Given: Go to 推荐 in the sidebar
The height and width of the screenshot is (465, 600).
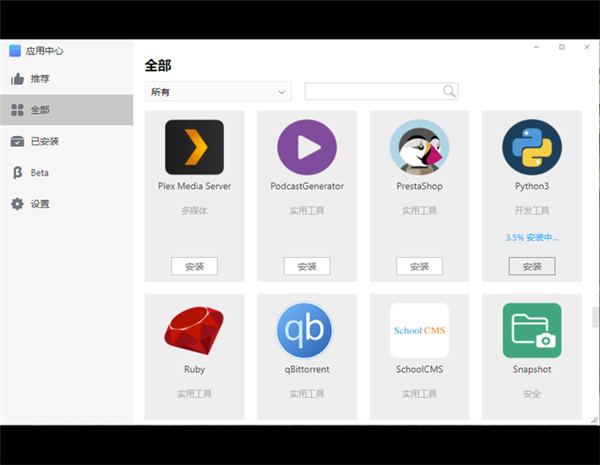Looking at the screenshot, I should tap(40, 79).
